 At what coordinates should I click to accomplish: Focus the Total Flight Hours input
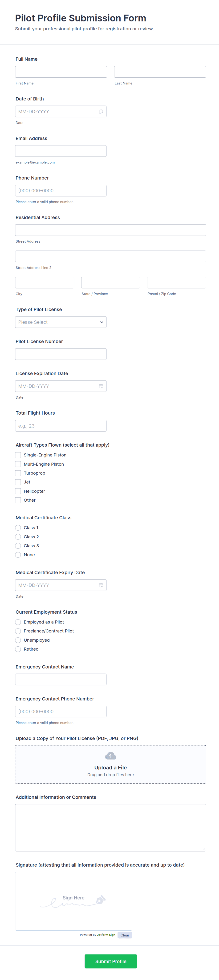[61, 426]
